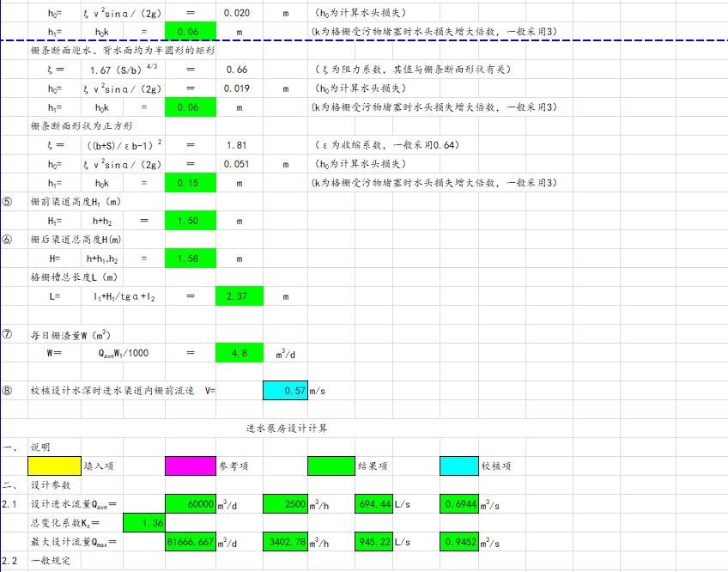
Task: Click the 设计进水流量Qave= label
Action: pos(74,504)
